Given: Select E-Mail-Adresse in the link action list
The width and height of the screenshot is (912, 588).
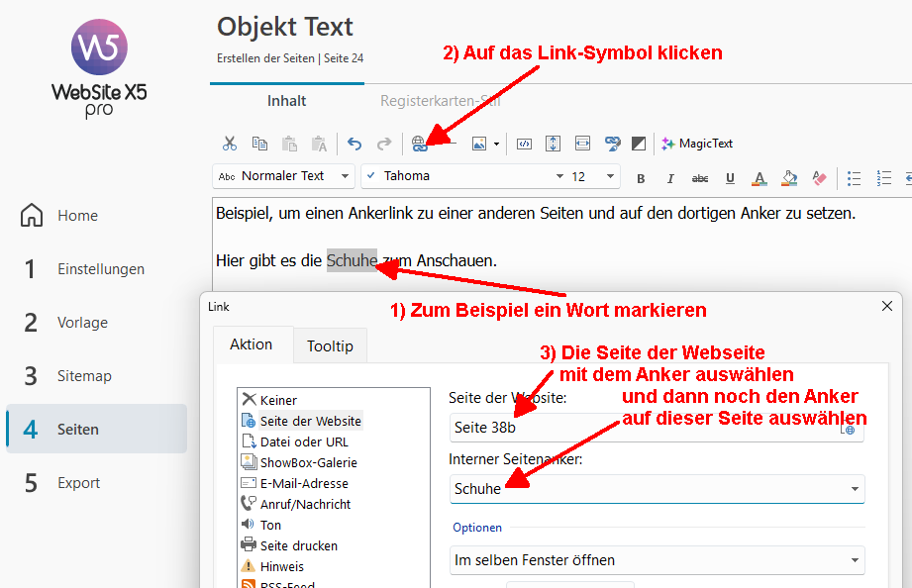Looking at the screenshot, I should click(x=304, y=483).
